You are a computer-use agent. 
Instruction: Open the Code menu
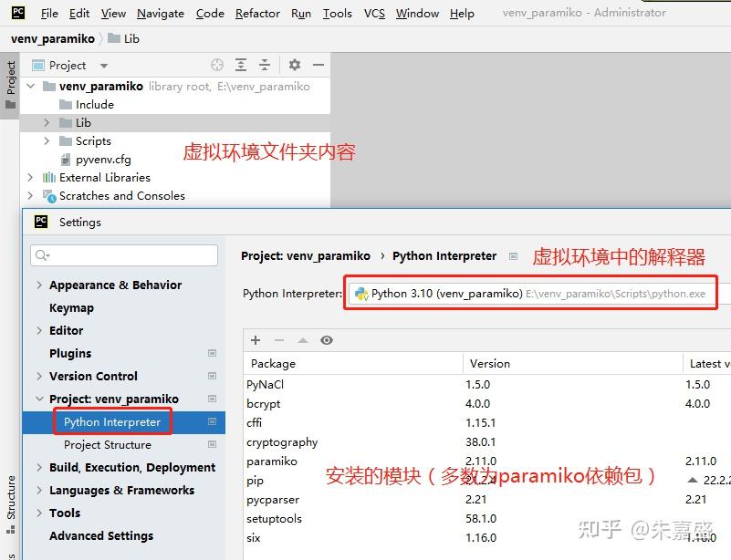click(x=210, y=14)
